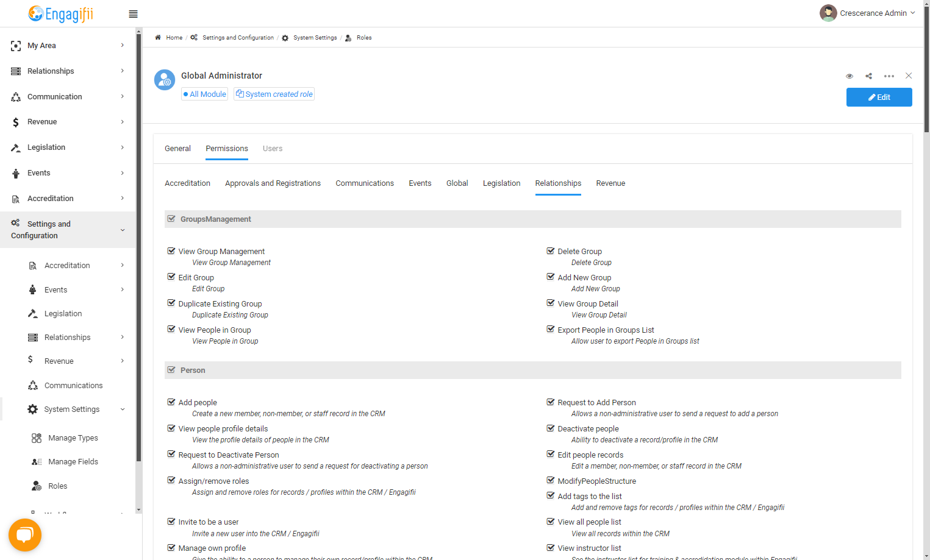Viewport: 930px width, 560px height.
Task: Click the eye view icon
Action: tap(849, 76)
